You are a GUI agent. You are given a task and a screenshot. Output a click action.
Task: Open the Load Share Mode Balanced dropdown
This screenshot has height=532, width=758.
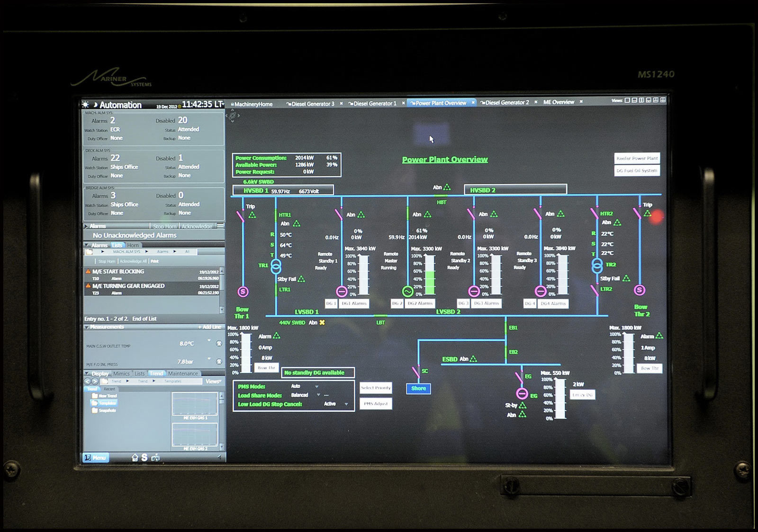318,395
